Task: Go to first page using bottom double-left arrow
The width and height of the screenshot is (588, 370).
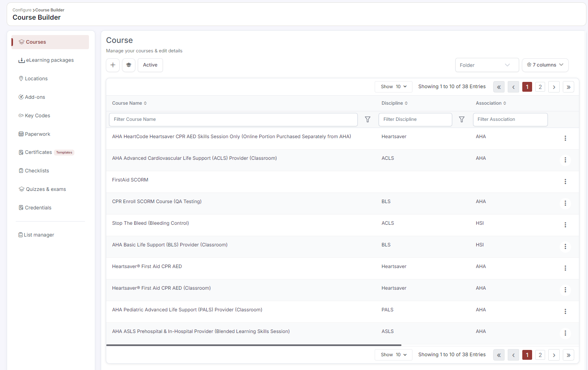Action: click(499, 355)
